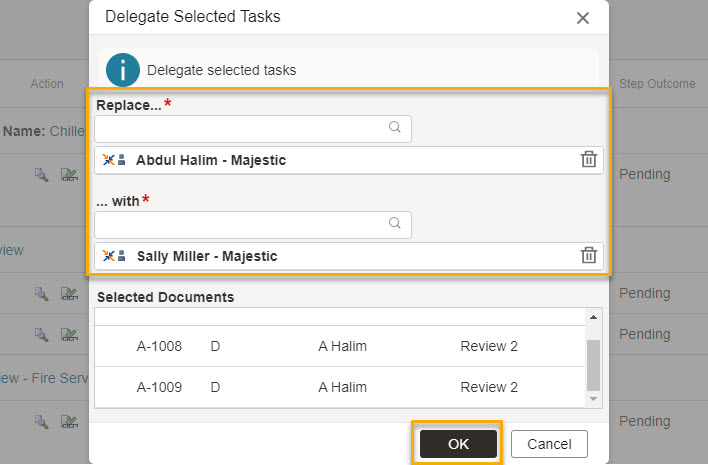Click the Cancel button

tap(549, 444)
